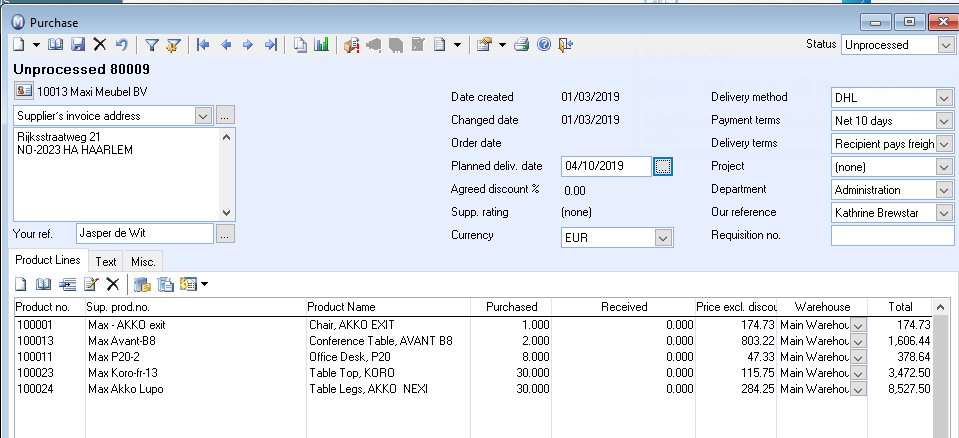
Task: Click the document icon before the process dropdown
Action: 440,45
